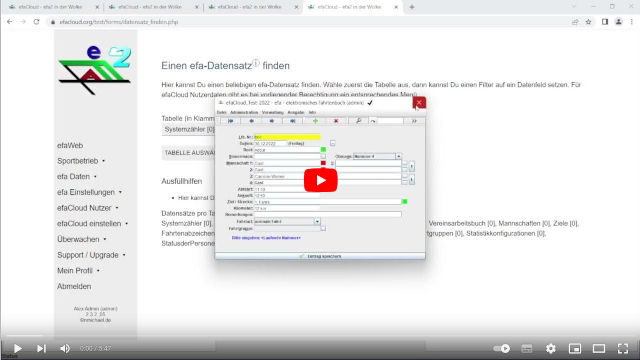Delete entry with red X toolbar icon

pos(336,121)
